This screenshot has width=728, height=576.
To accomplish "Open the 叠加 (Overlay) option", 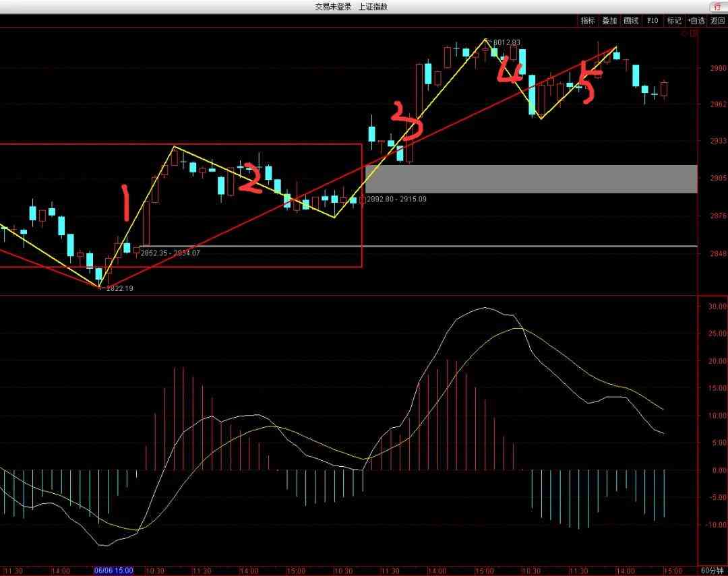I will click(609, 21).
